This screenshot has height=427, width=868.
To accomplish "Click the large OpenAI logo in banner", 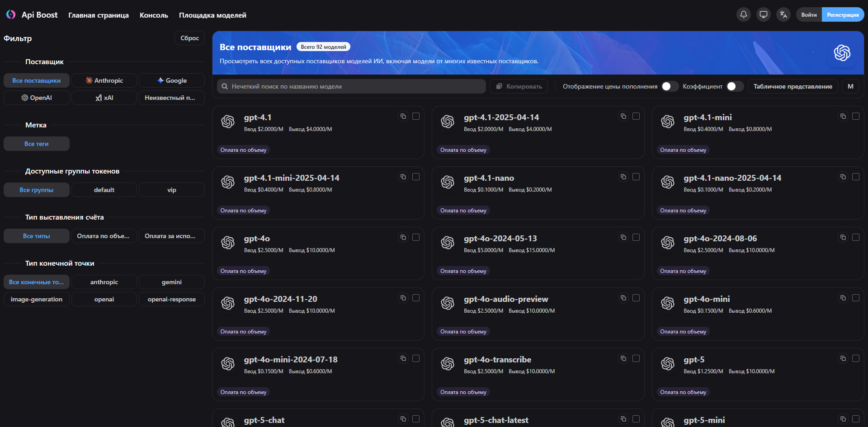I will (x=842, y=53).
